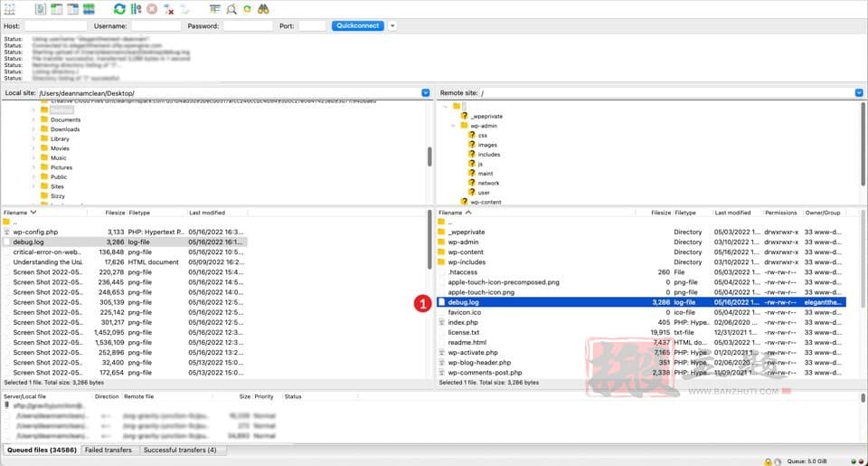The width and height of the screenshot is (868, 466).
Task: Sort queue by Status column header
Action: (293, 396)
